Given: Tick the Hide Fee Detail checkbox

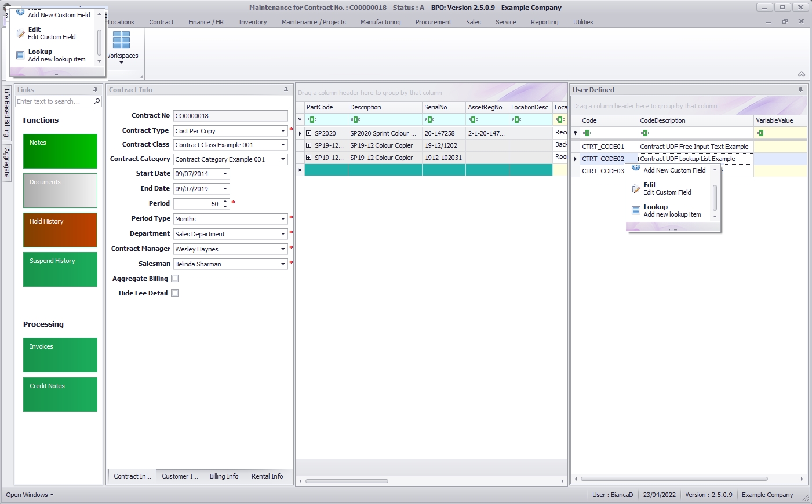Looking at the screenshot, I should point(175,293).
